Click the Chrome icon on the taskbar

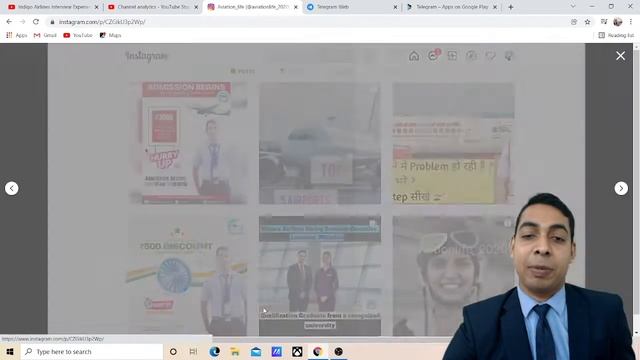(318, 351)
